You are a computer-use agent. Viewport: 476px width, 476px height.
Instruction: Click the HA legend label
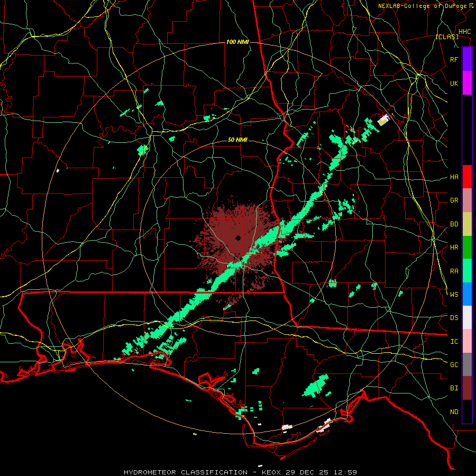pos(454,177)
